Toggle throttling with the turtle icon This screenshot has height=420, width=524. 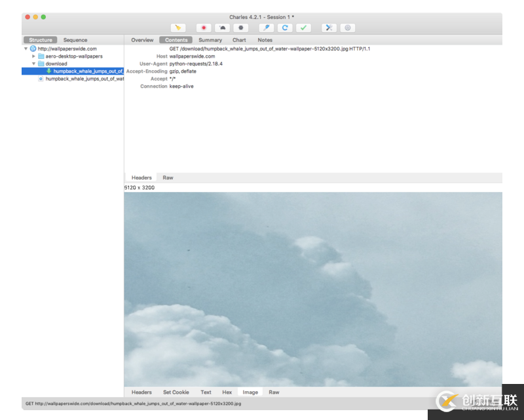(x=222, y=28)
